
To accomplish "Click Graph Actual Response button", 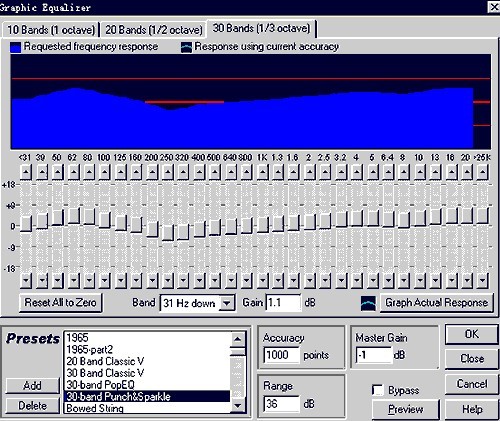I will pos(436,302).
